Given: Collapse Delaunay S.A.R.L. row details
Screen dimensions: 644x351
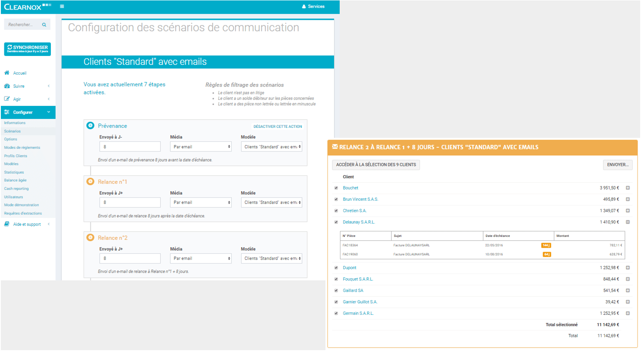Looking at the screenshot, I should 628,222.
